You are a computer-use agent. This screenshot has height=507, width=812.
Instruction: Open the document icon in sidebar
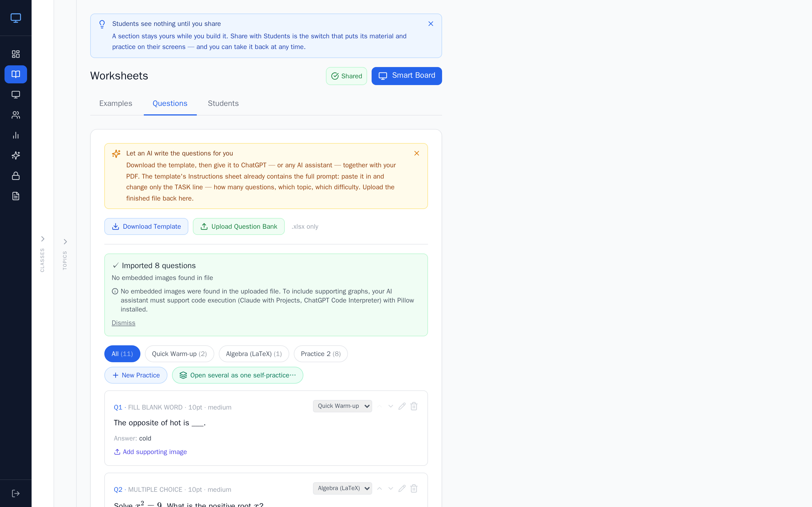pos(16,196)
